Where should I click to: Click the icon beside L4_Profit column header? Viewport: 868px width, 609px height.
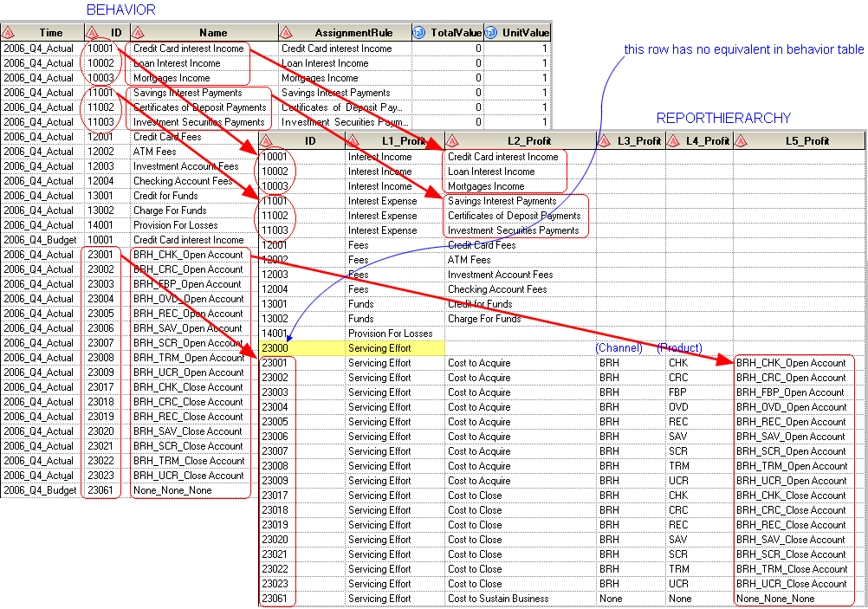tap(674, 140)
